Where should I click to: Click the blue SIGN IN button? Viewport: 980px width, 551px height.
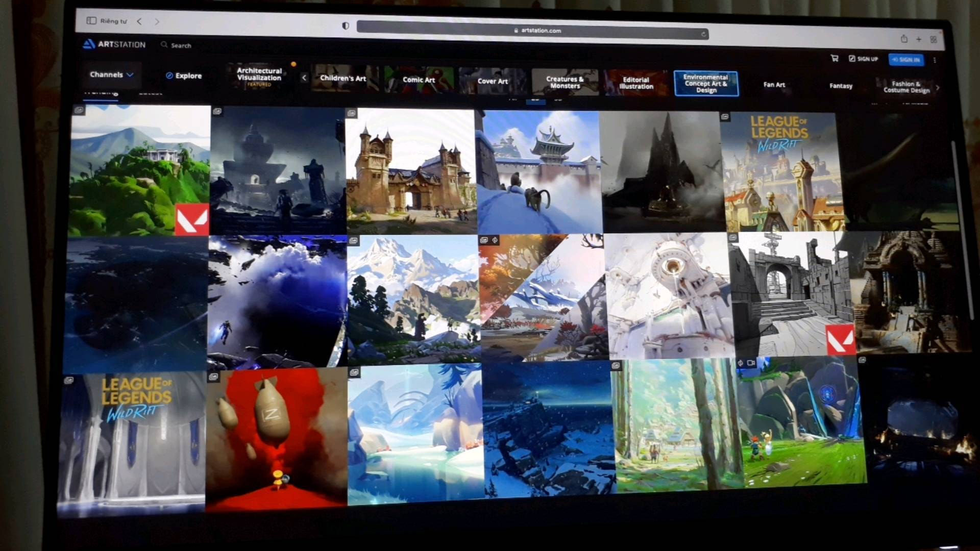[906, 60]
